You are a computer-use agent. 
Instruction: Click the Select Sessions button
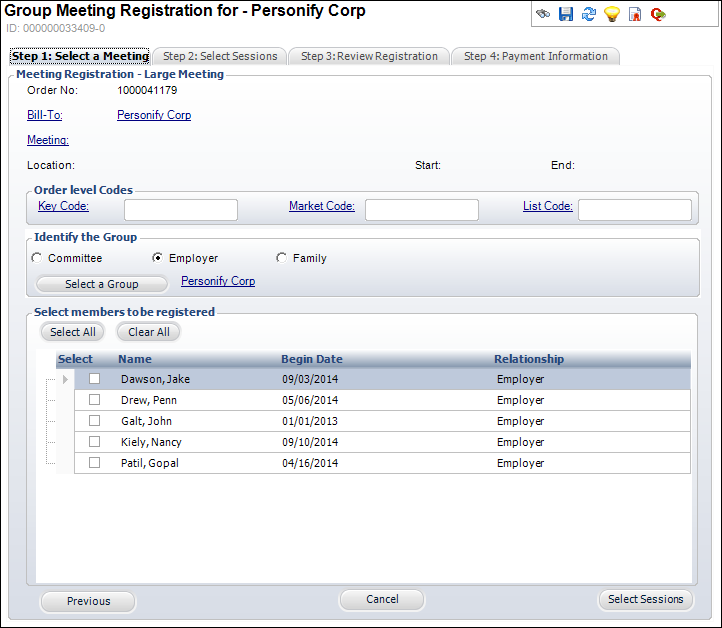point(646,599)
